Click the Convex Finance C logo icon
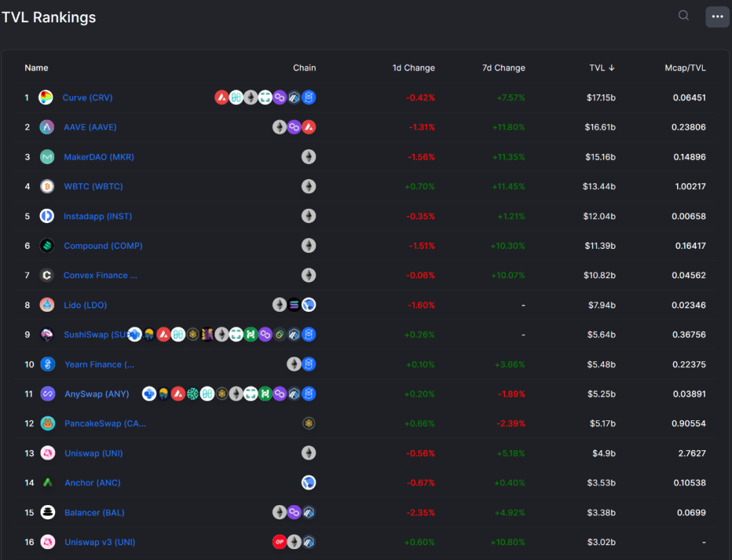 47,275
